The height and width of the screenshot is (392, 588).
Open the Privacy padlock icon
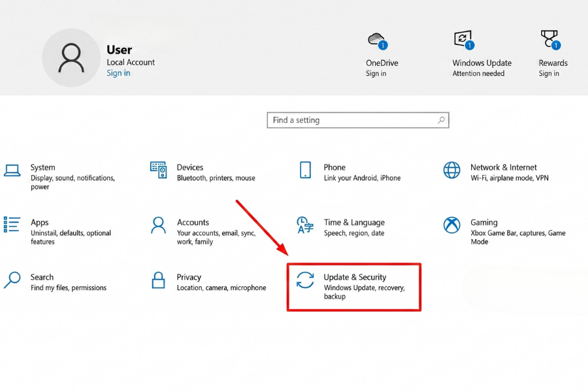(x=158, y=280)
